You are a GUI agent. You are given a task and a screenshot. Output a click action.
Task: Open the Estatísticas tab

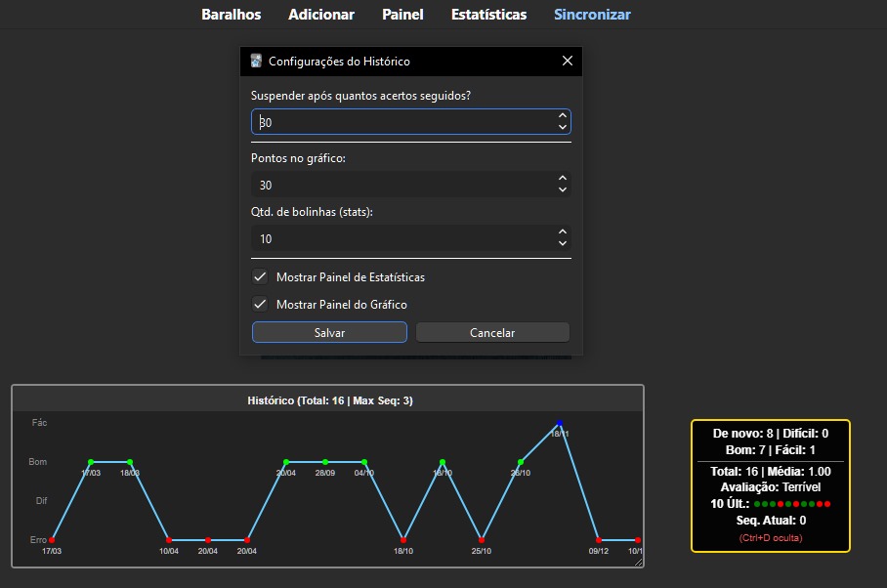(x=488, y=15)
